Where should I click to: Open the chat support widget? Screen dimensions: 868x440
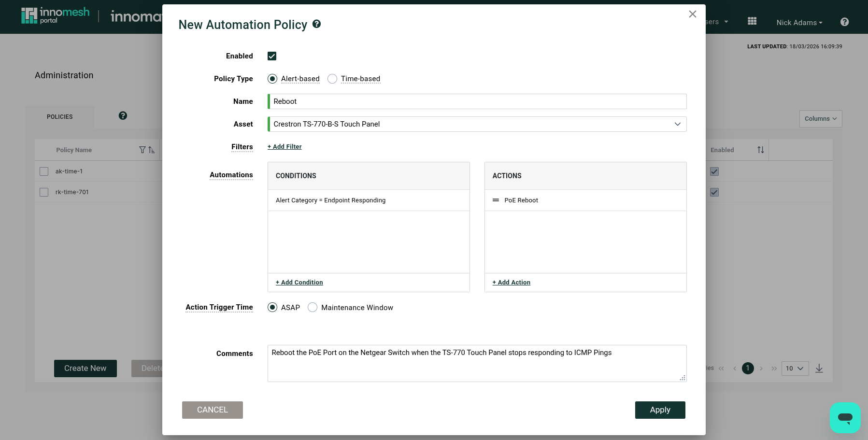(x=845, y=417)
